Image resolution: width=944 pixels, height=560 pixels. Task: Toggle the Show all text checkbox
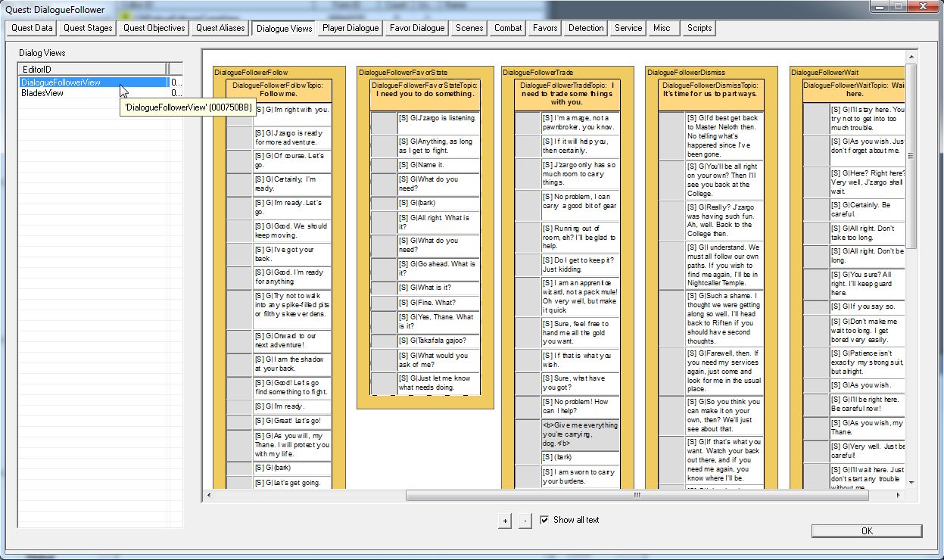tap(544, 520)
